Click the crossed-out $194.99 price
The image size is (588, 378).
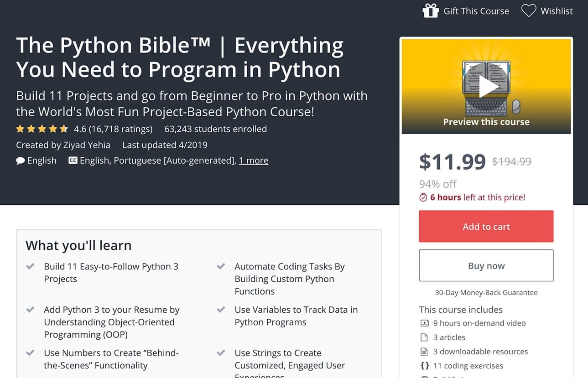pos(512,161)
